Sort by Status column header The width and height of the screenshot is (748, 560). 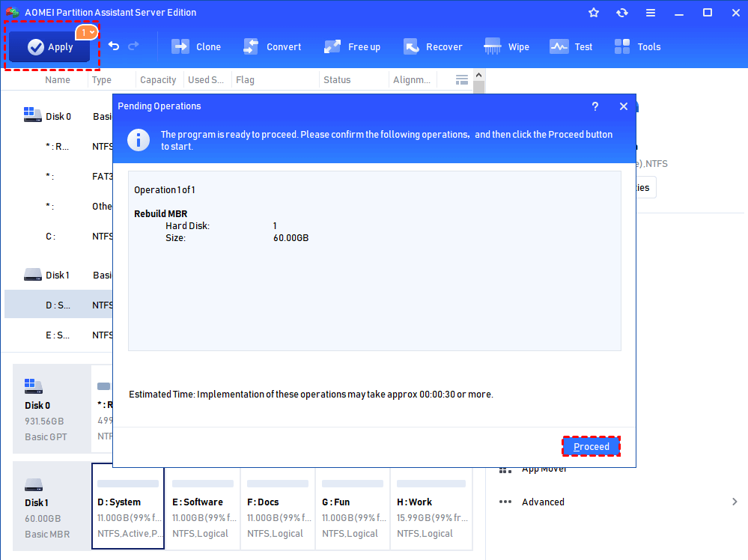pyautogui.click(x=337, y=79)
